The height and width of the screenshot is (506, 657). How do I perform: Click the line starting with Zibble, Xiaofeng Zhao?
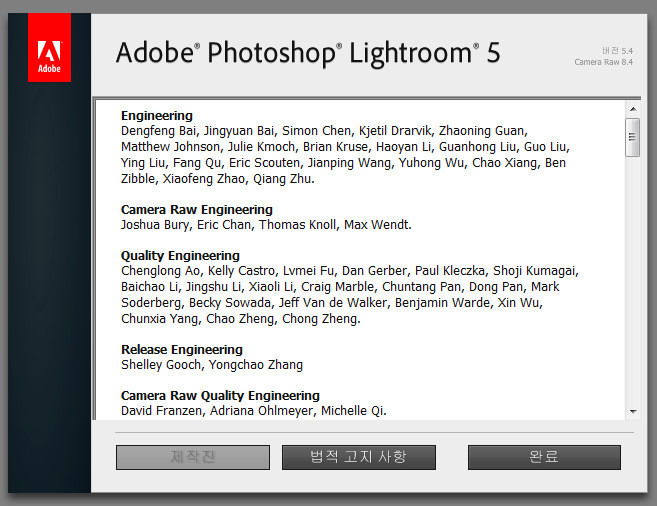217,179
